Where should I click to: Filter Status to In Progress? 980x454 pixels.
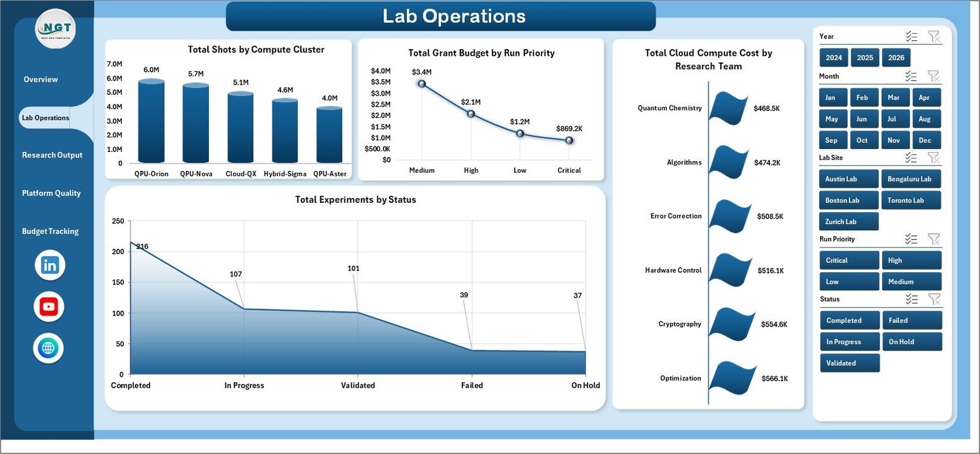850,342
